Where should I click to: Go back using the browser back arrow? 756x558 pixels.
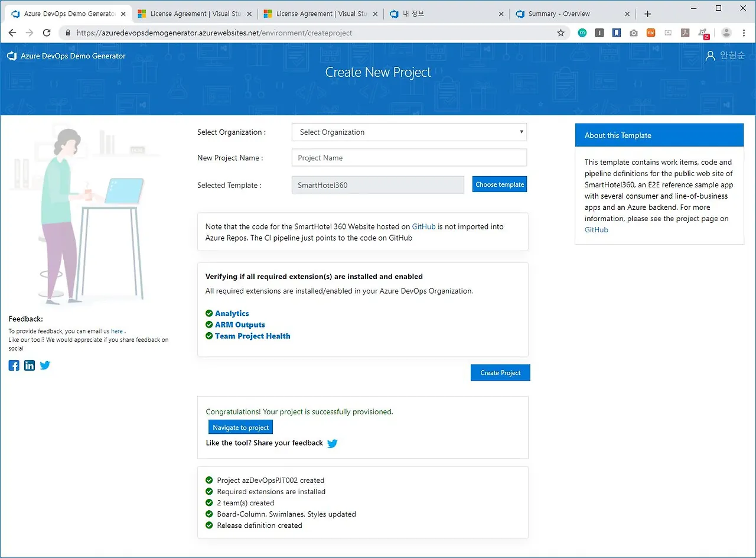[12, 33]
